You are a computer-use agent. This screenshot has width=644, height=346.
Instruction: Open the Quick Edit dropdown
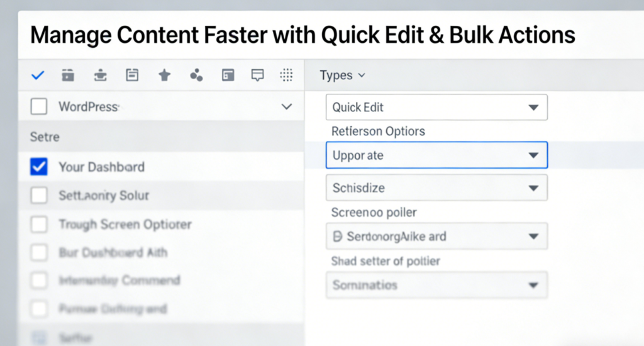point(436,107)
